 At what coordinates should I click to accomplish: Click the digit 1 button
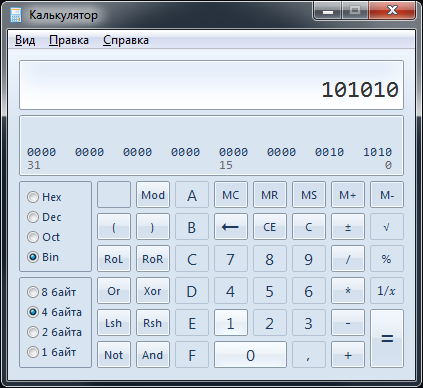(x=231, y=323)
